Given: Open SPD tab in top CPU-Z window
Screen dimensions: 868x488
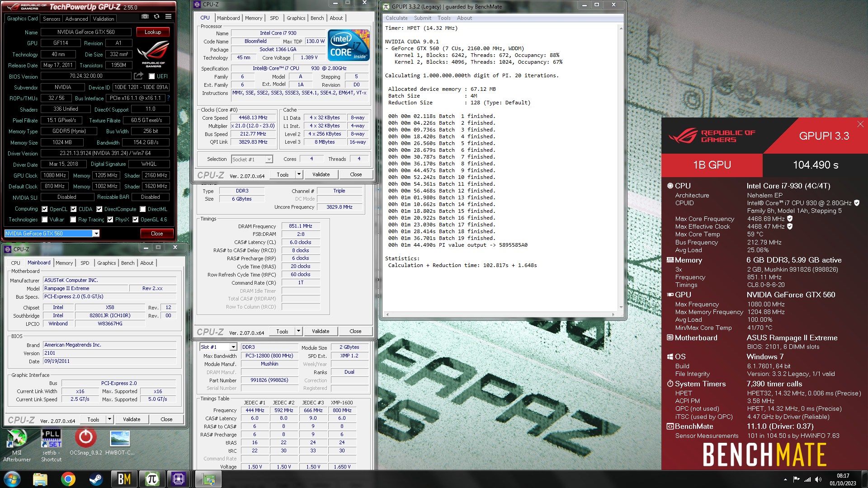Looking at the screenshot, I should 274,18.
